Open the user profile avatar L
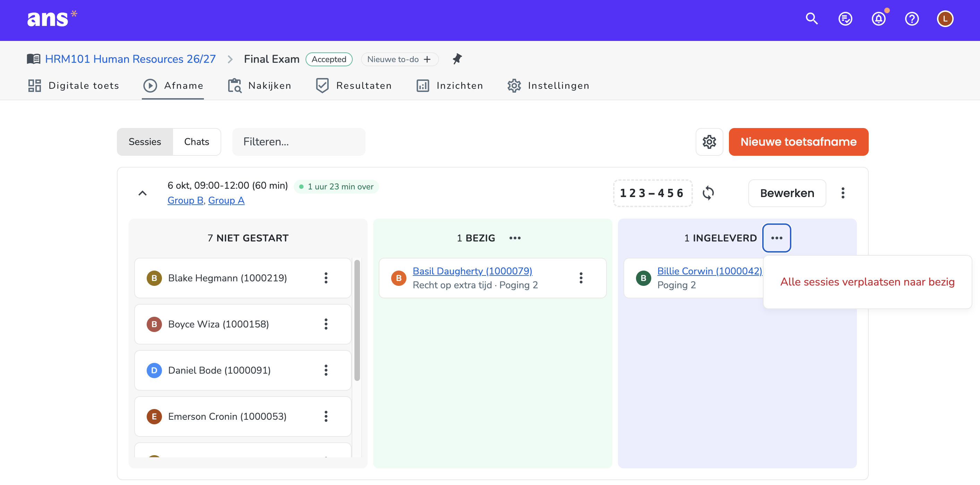This screenshot has width=980, height=485. click(x=945, y=19)
